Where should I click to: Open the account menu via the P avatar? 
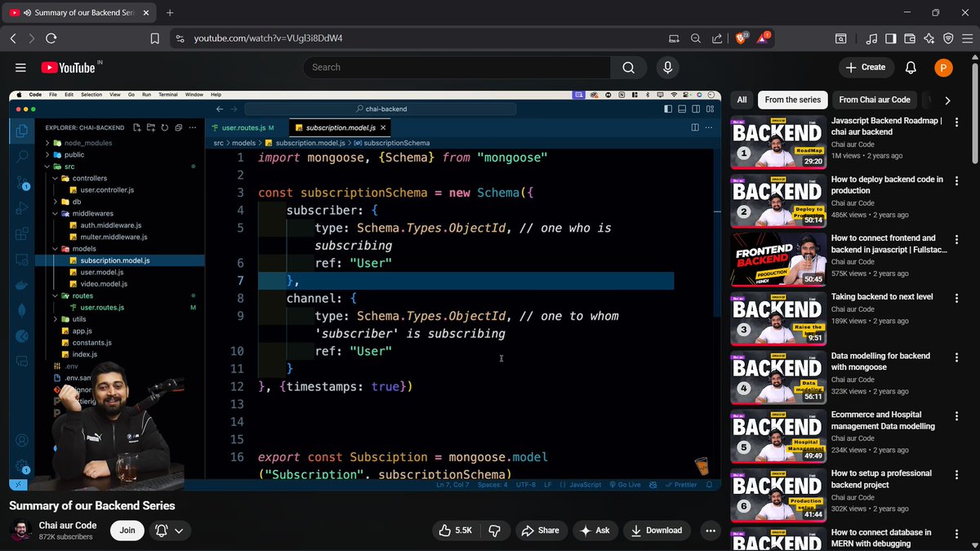[943, 68]
